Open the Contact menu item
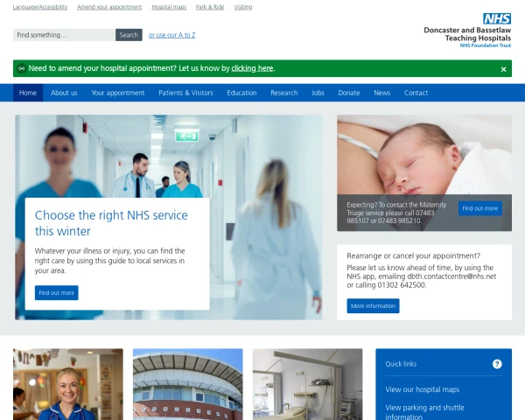Viewport: 525px width, 420px height. pos(416,93)
